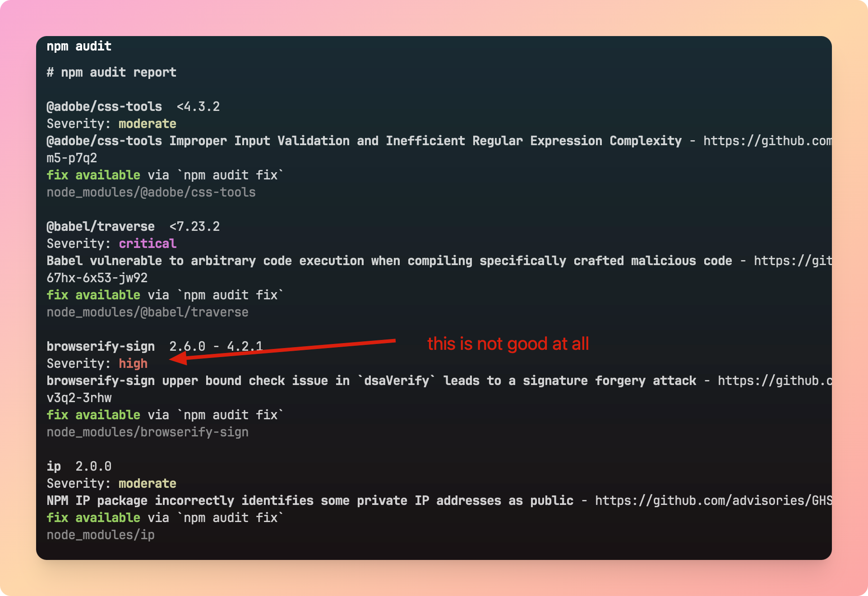Click the @adobe/css-tools package name
The height and width of the screenshot is (596, 868).
coord(104,106)
